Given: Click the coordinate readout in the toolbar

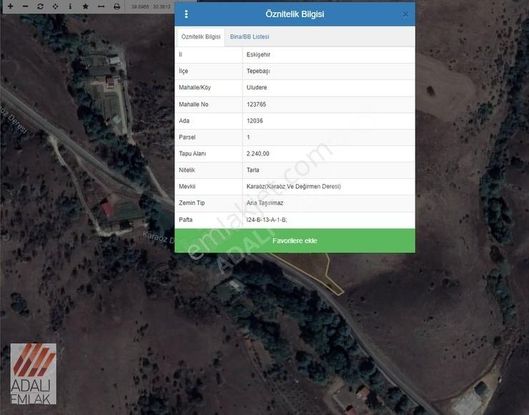Looking at the screenshot, I should click(151, 7).
